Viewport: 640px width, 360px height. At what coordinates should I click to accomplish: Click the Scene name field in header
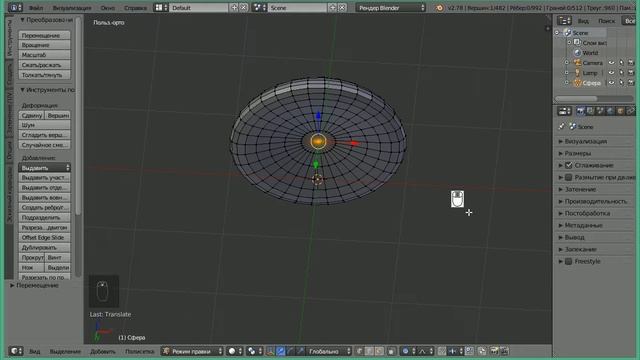[x=298, y=8]
